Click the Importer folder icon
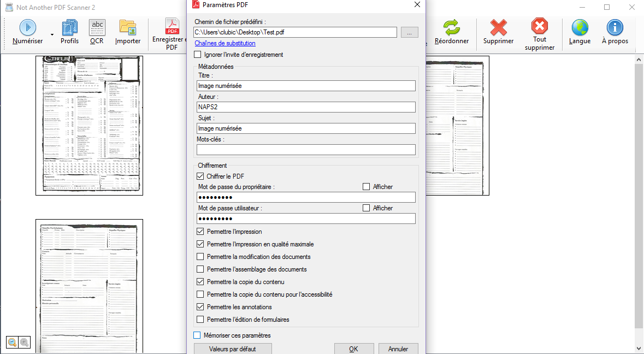This screenshot has width=644, height=354. coord(127,26)
